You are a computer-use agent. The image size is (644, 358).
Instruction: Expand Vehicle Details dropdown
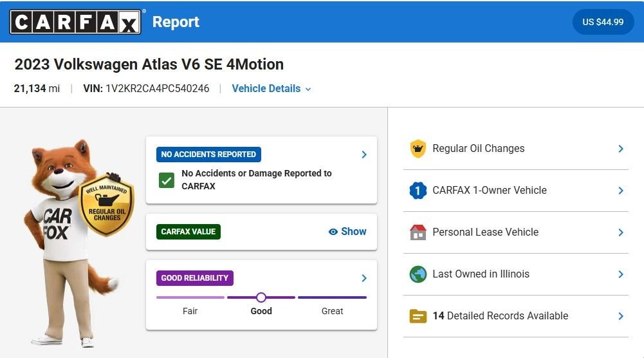pyautogui.click(x=271, y=88)
